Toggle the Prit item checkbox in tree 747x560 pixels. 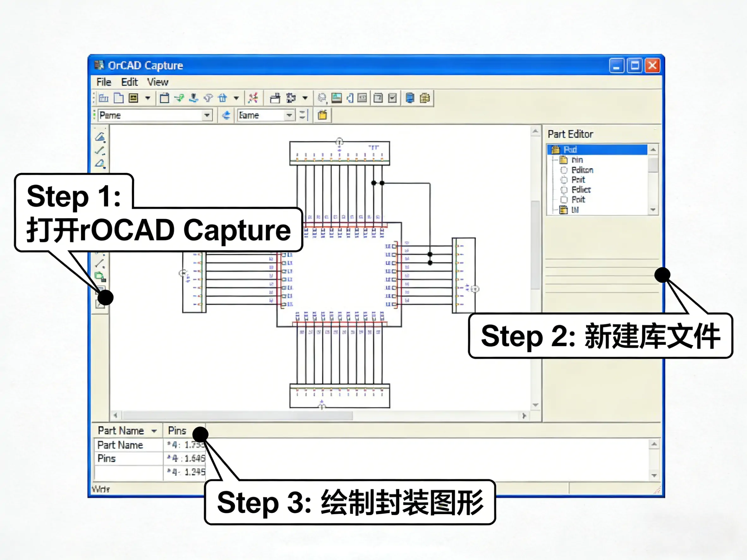pos(564,180)
